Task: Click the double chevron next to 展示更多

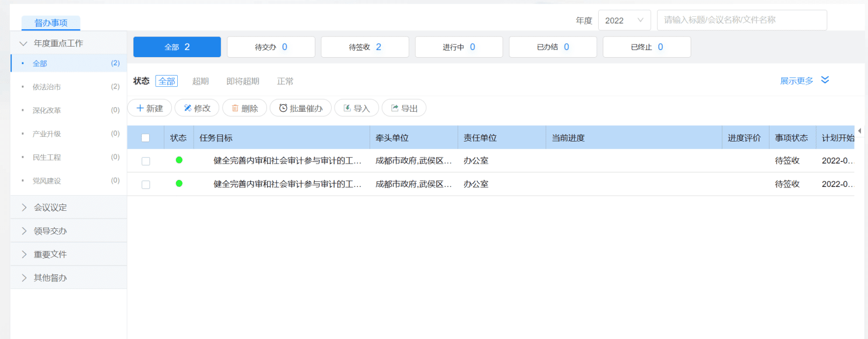Action: [825, 80]
